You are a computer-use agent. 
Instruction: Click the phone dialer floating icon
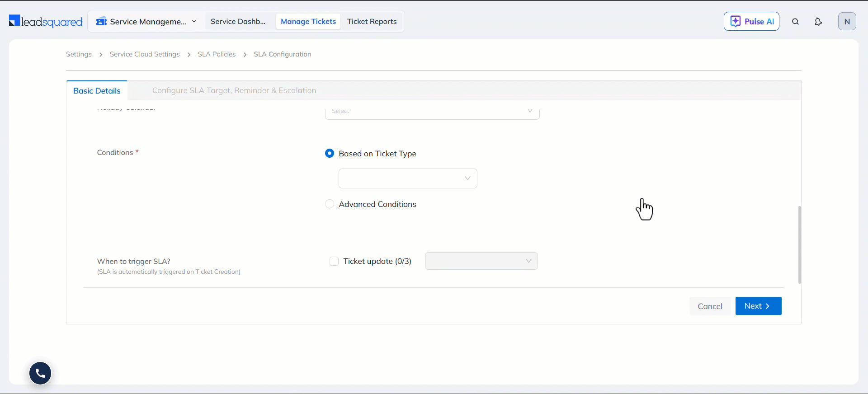tap(40, 373)
